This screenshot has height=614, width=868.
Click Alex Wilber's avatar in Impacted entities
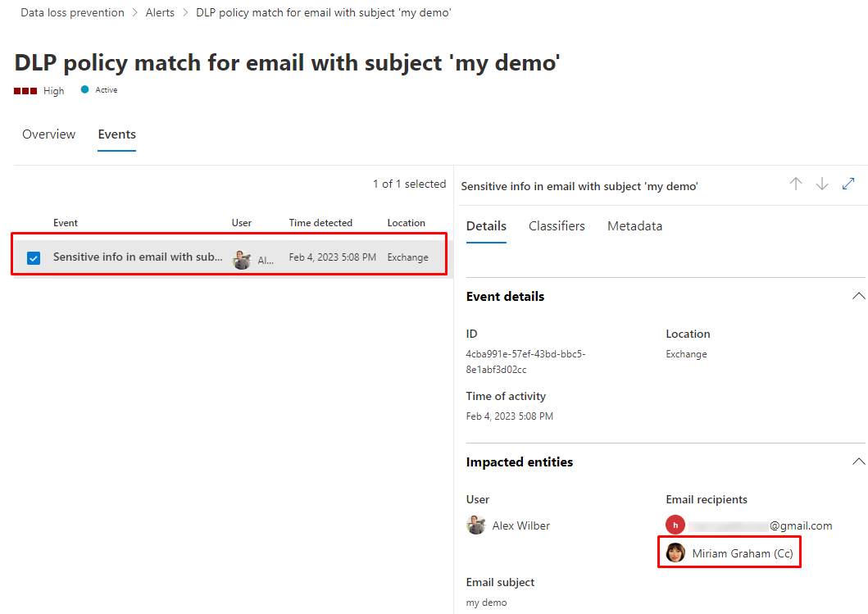[476, 525]
